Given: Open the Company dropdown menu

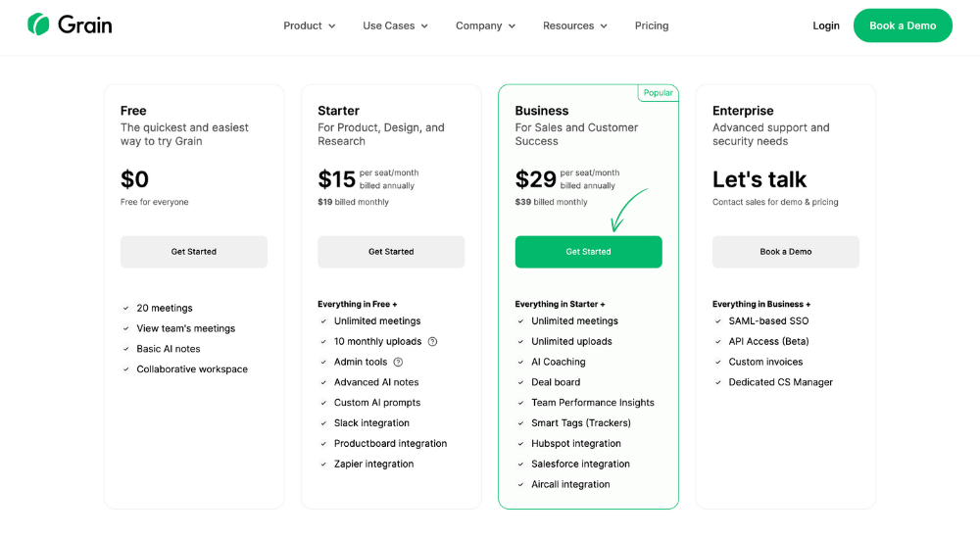Looking at the screenshot, I should (485, 25).
